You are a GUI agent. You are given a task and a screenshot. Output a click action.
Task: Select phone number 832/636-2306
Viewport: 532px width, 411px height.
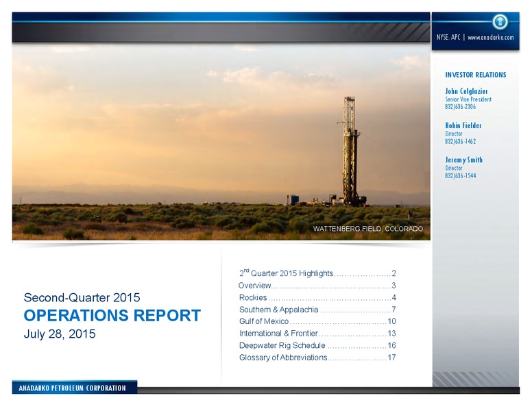pyautogui.click(x=461, y=106)
